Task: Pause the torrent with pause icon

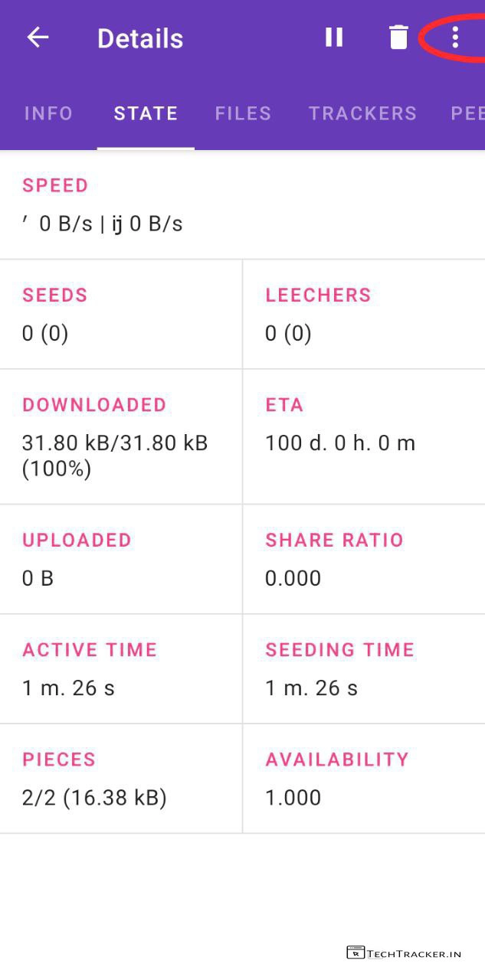Action: click(x=334, y=38)
